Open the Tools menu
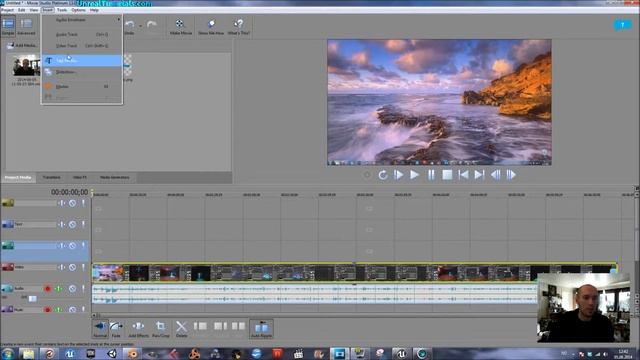The height and width of the screenshot is (360, 640). coord(62,10)
